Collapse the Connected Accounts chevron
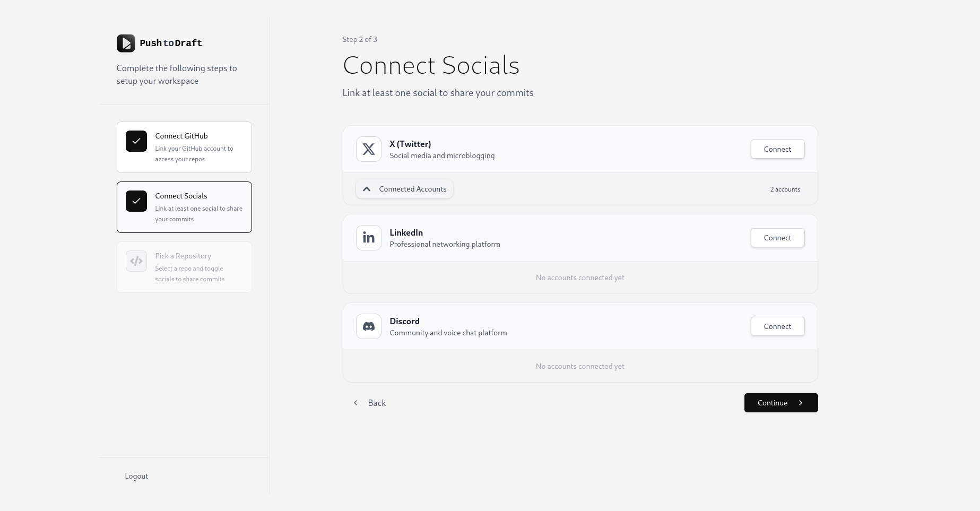 point(367,189)
